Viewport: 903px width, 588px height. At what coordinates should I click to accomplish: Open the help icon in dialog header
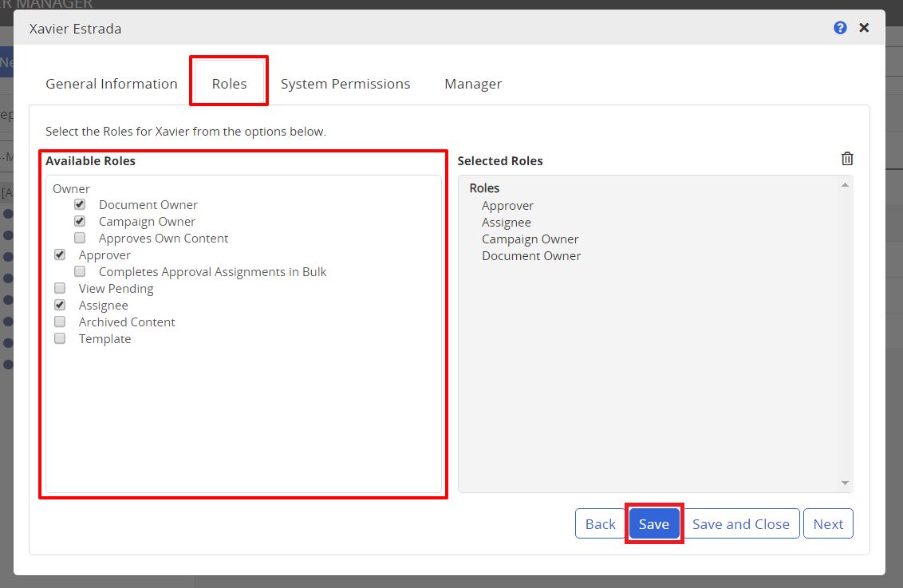click(839, 27)
